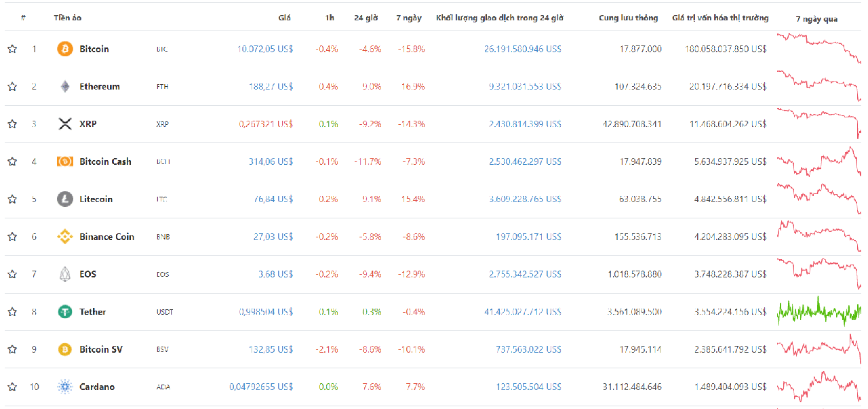Star the Tether row
Image resolution: width=868 pixels, height=409 pixels.
12,312
